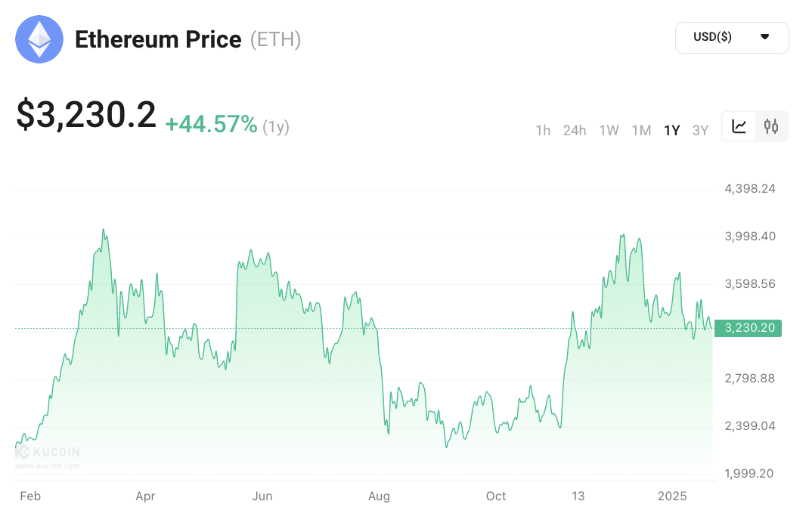This screenshot has height=532, width=809.
Task: Click the 2025 label on timeline
Action: tap(672, 496)
